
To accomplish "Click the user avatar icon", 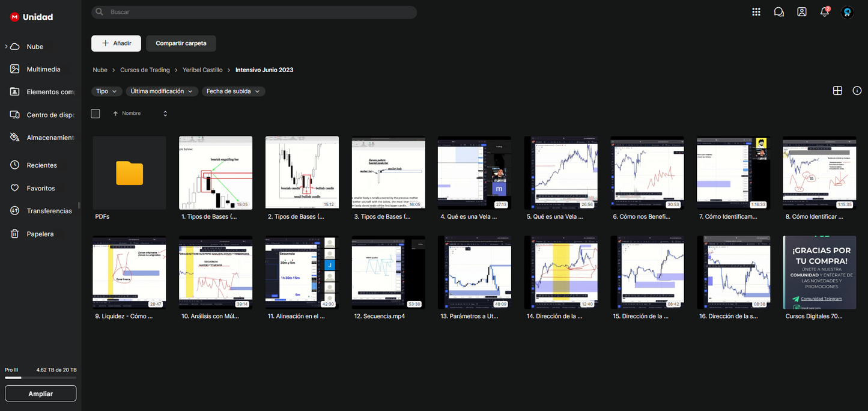I will (848, 12).
